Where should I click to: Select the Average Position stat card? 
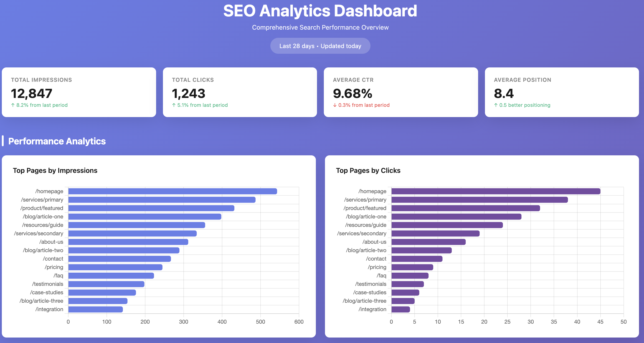(561, 92)
